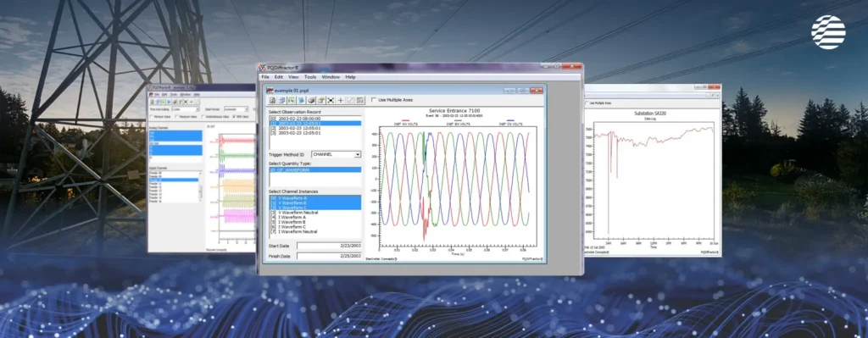The height and width of the screenshot is (338, 868).
Task: Click the round striped logo in top-right corner
Action: coord(828,32)
